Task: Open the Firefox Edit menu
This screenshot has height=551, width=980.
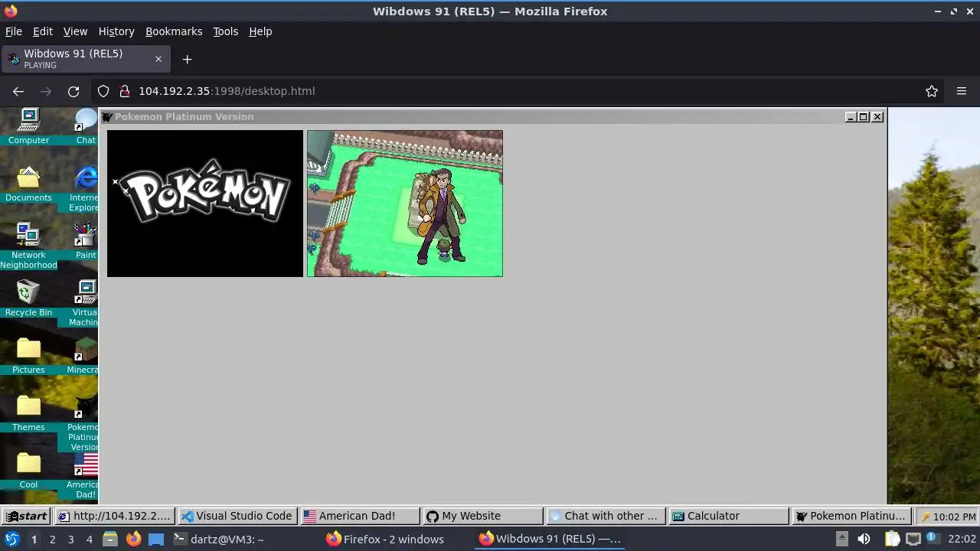Action: [x=43, y=31]
